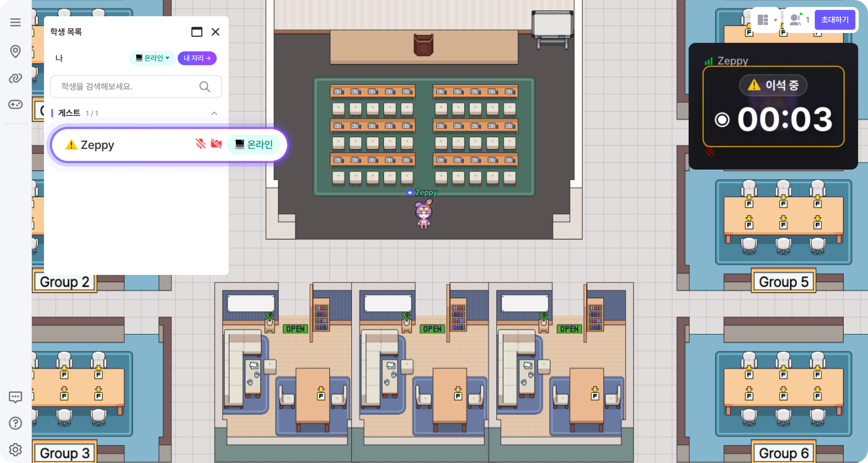
Task: Open the settings gear icon
Action: click(15, 449)
